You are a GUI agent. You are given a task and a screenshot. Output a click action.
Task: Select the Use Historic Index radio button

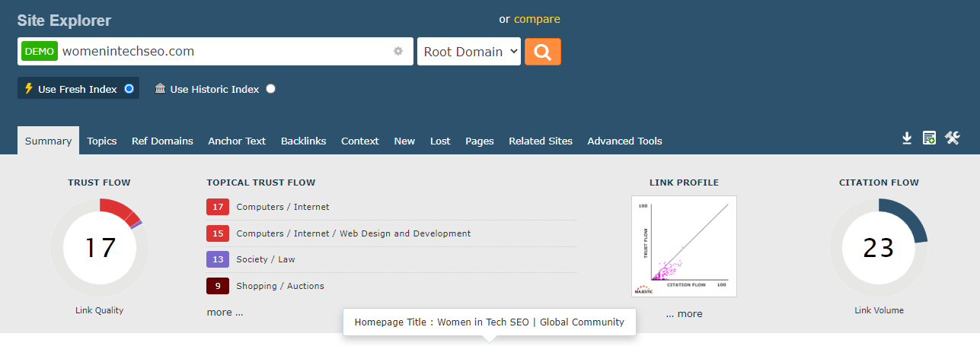270,89
